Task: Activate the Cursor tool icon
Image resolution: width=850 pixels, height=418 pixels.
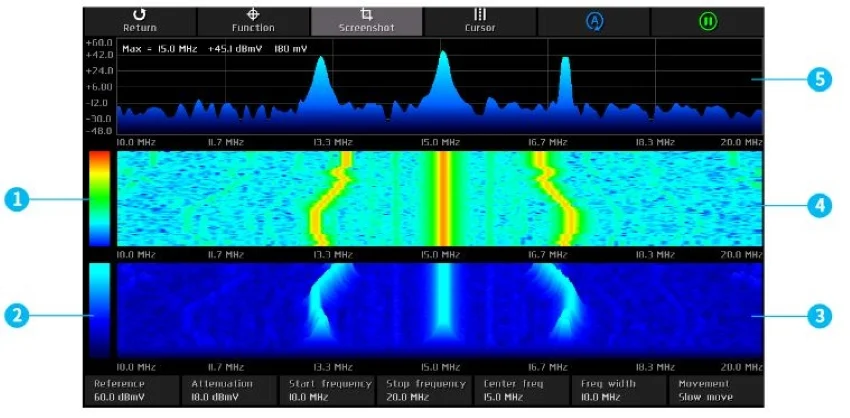Action: 480,15
